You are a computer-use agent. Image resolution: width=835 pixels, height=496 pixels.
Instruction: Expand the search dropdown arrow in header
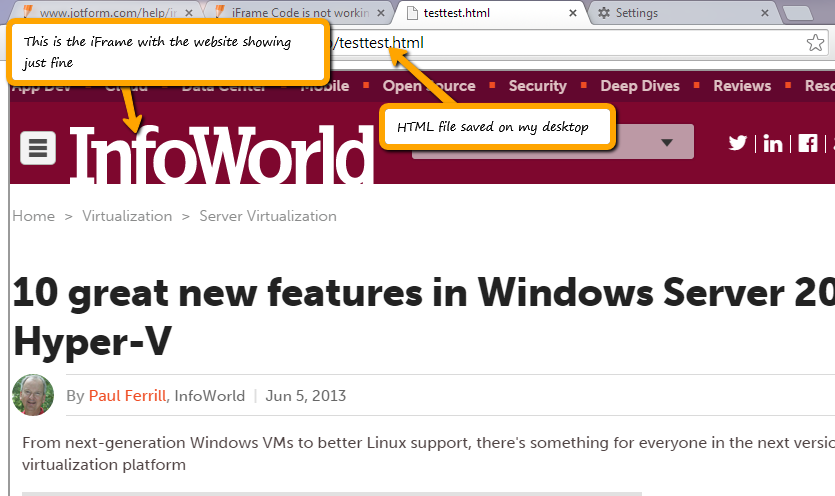pos(667,142)
